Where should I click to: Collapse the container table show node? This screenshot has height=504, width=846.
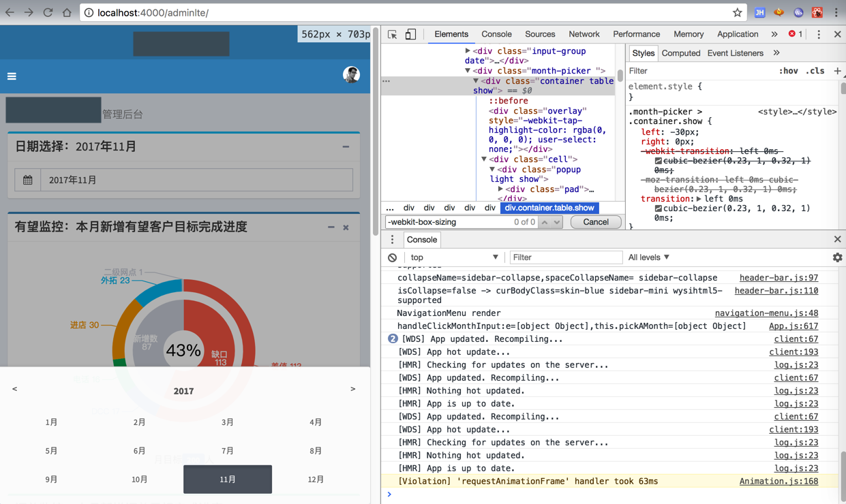476,81
